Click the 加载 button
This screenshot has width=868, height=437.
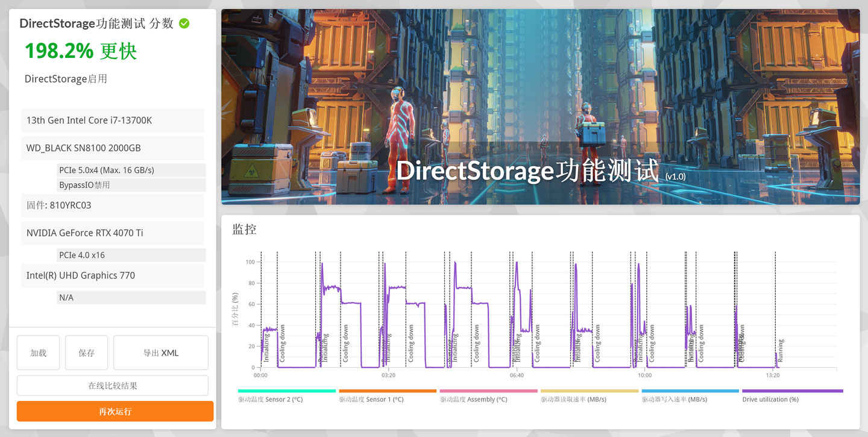(38, 353)
